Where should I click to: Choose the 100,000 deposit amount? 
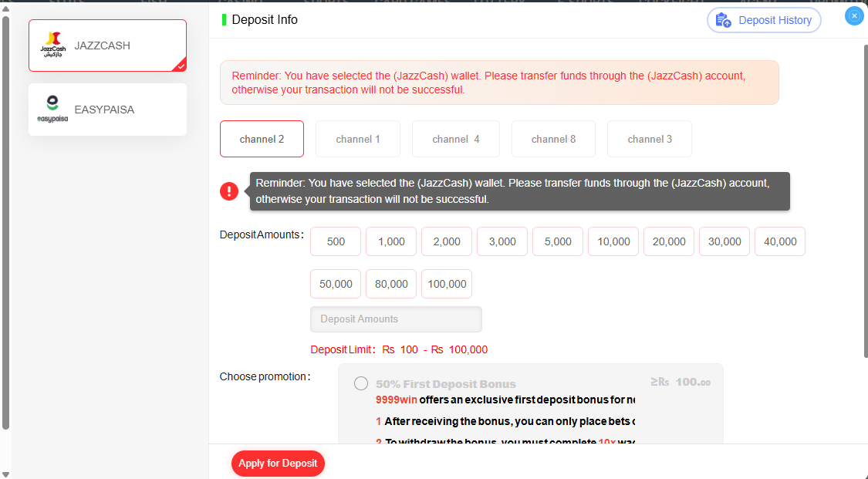coord(447,284)
